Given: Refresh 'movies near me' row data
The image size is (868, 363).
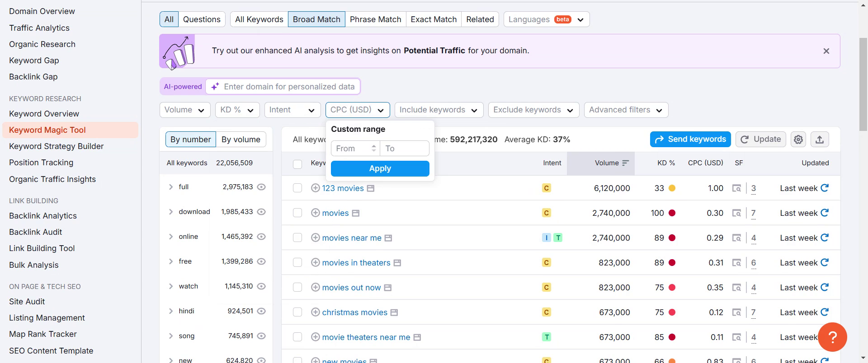Looking at the screenshot, I should (825, 237).
